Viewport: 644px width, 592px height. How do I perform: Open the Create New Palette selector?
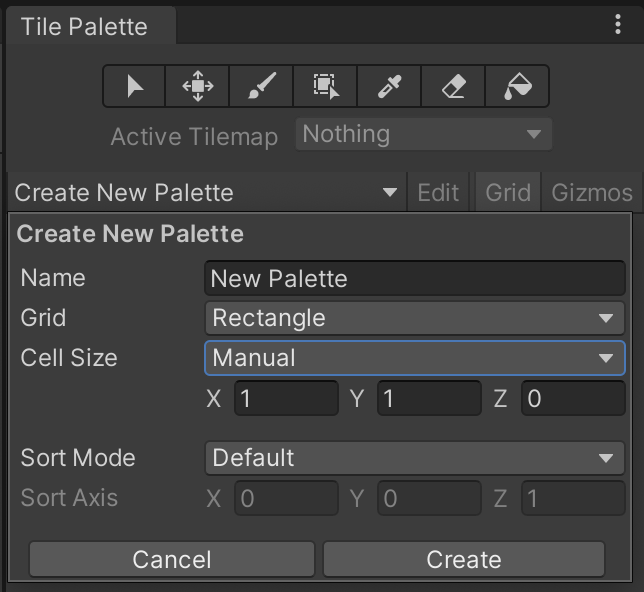coord(206,192)
